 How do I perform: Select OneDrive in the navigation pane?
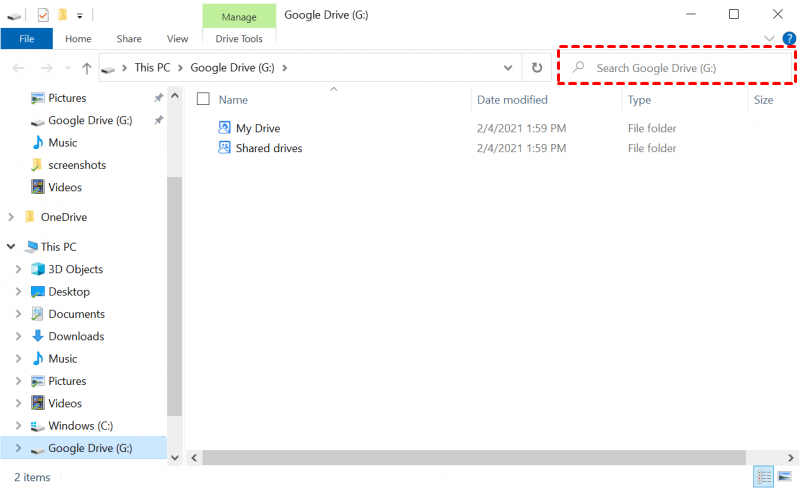pyautogui.click(x=64, y=217)
